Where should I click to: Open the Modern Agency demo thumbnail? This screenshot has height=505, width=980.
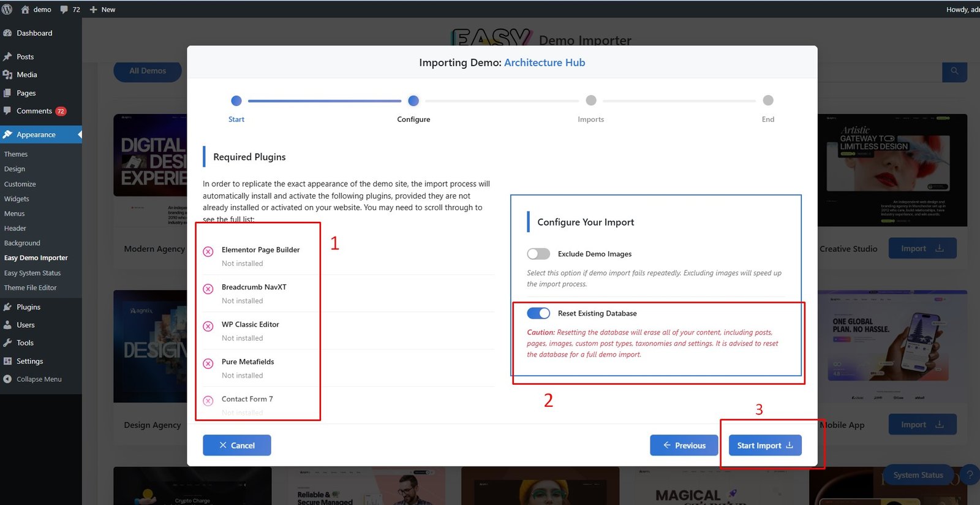click(150, 170)
